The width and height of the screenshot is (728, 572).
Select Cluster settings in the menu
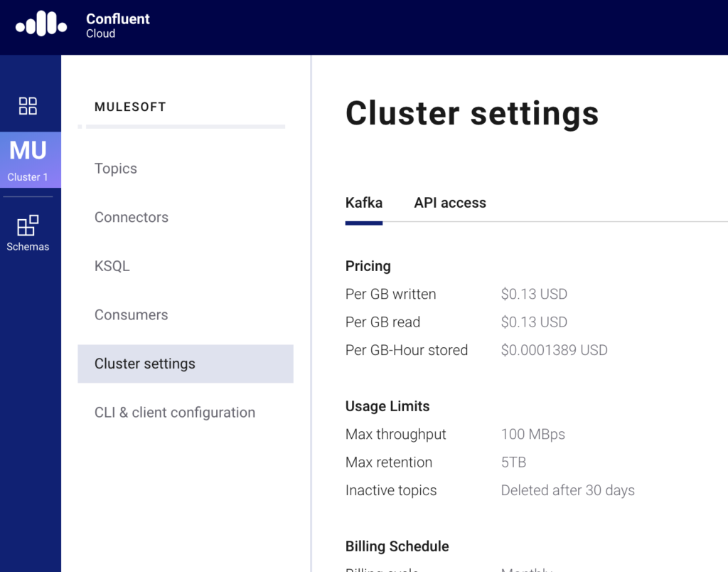point(145,364)
